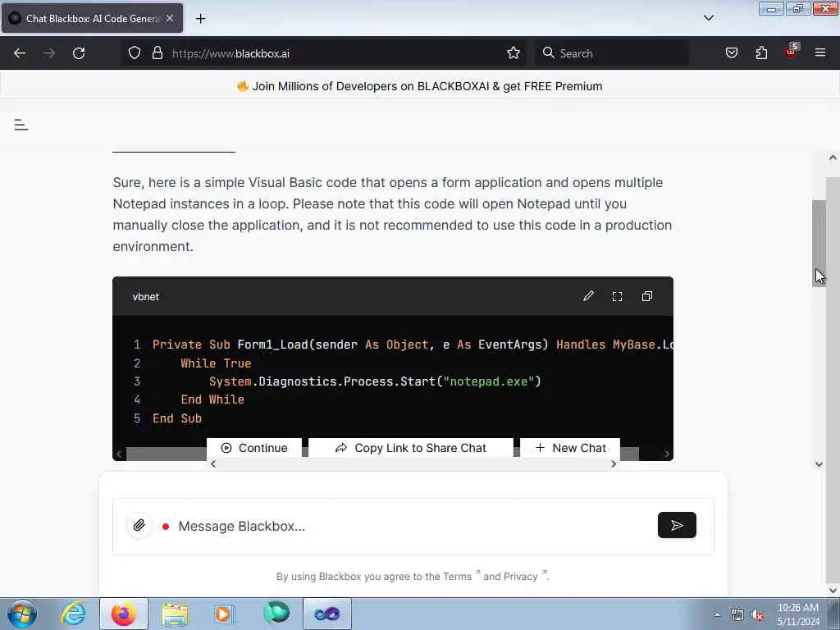Image resolution: width=840 pixels, height=630 pixels.
Task: Click the network tray icon
Action: pyautogui.click(x=737, y=615)
